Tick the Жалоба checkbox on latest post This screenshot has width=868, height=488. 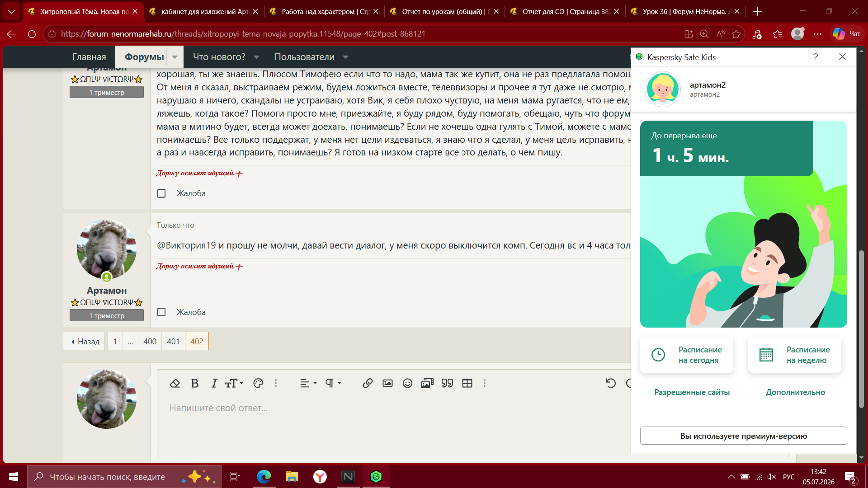pos(161,312)
